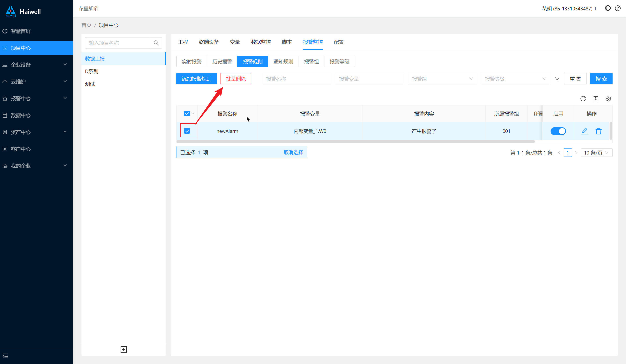Expand 报警中心 sidebar menu
This screenshot has height=364, width=626.
point(37,98)
